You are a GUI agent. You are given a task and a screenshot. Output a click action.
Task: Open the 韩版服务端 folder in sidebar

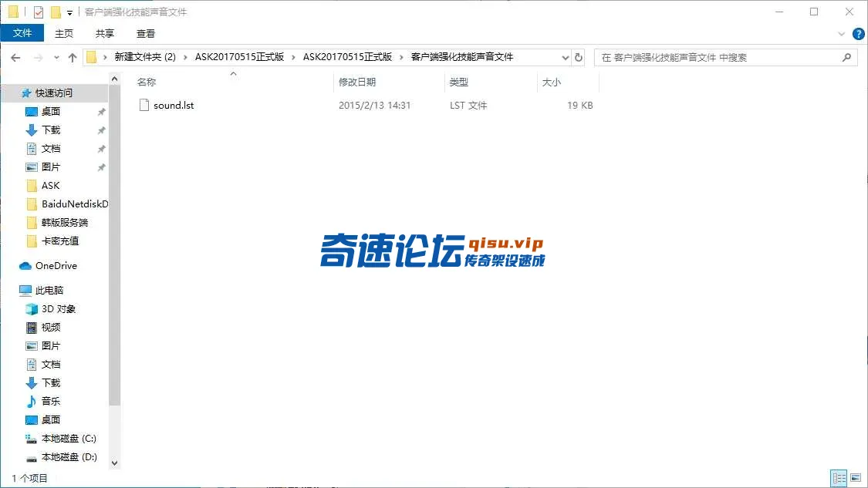coord(64,223)
